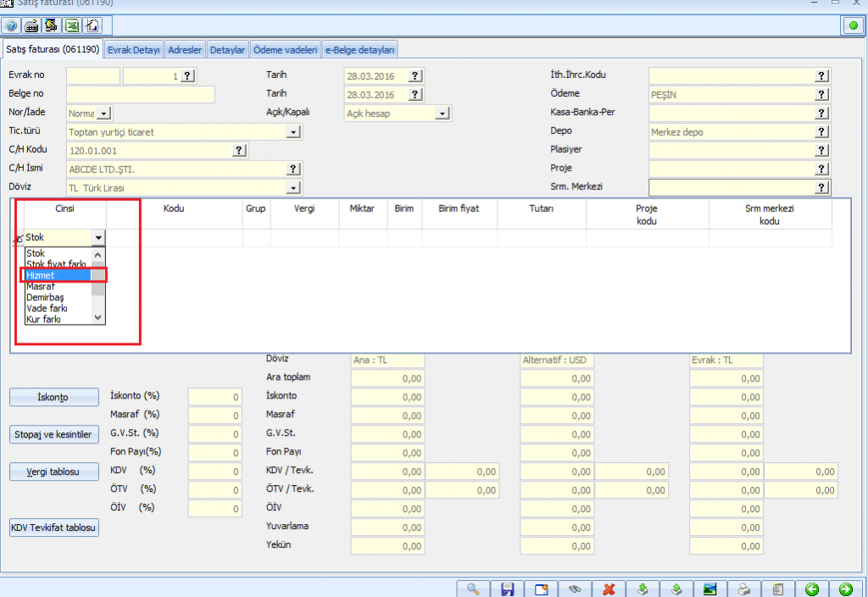Screen dimensions: 868x597
Task: Click the magnifier search icon at bottom
Action: point(473,589)
